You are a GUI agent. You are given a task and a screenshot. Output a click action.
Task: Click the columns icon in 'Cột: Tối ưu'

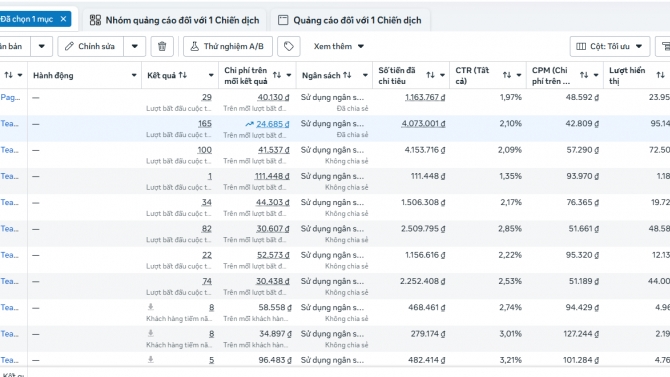pos(581,46)
